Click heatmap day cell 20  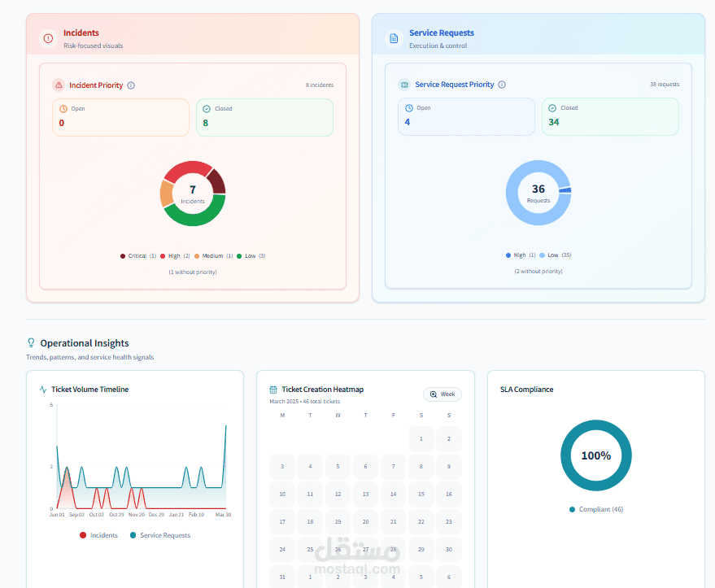click(x=366, y=522)
